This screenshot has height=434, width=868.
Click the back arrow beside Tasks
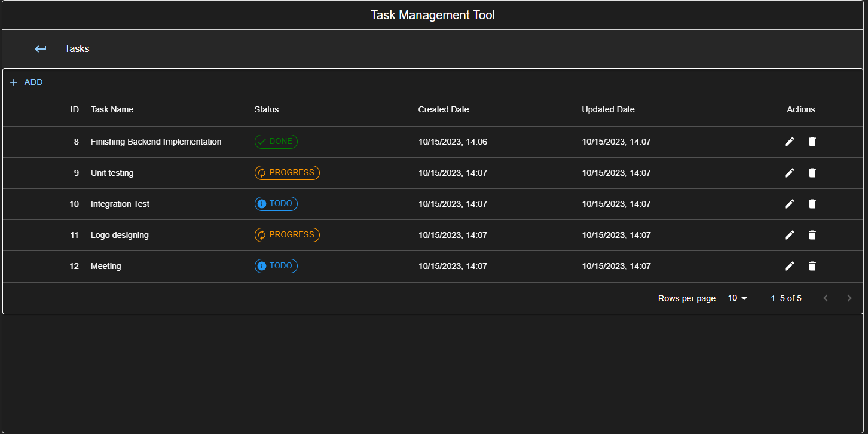point(40,48)
